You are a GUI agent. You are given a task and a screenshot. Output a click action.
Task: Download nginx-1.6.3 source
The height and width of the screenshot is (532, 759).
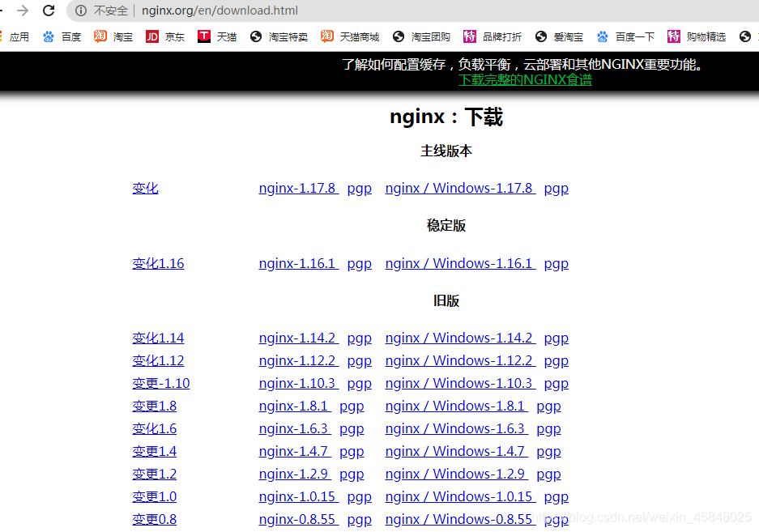pos(294,429)
